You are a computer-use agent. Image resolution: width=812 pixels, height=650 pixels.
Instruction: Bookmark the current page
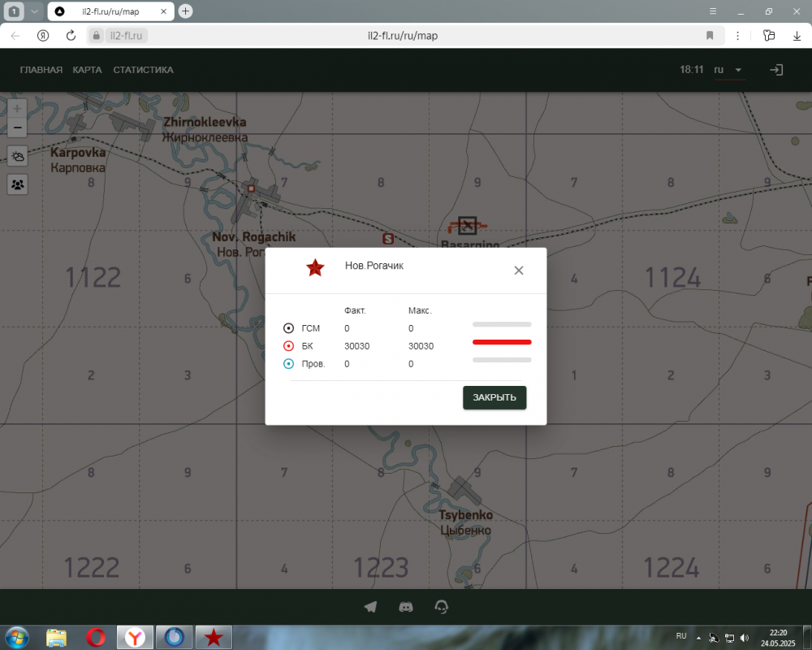(x=710, y=35)
